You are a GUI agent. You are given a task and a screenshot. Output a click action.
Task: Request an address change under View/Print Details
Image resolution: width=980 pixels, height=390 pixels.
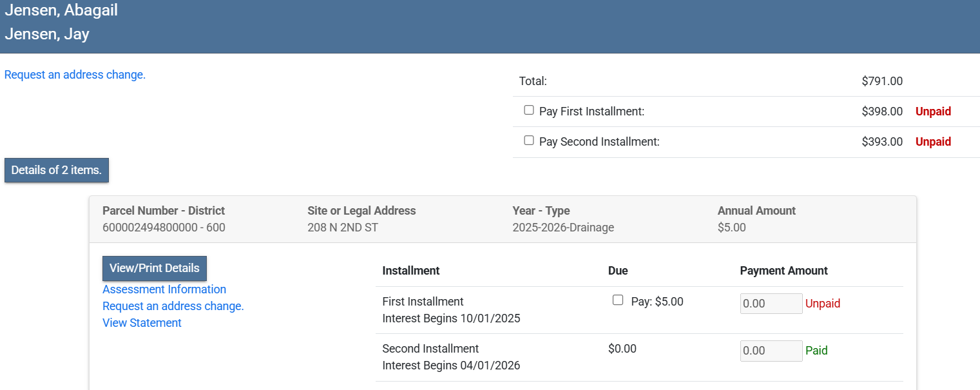173,306
